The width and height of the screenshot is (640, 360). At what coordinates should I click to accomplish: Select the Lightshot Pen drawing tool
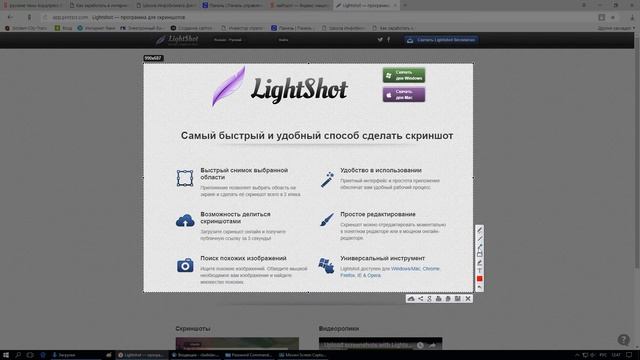click(480, 230)
